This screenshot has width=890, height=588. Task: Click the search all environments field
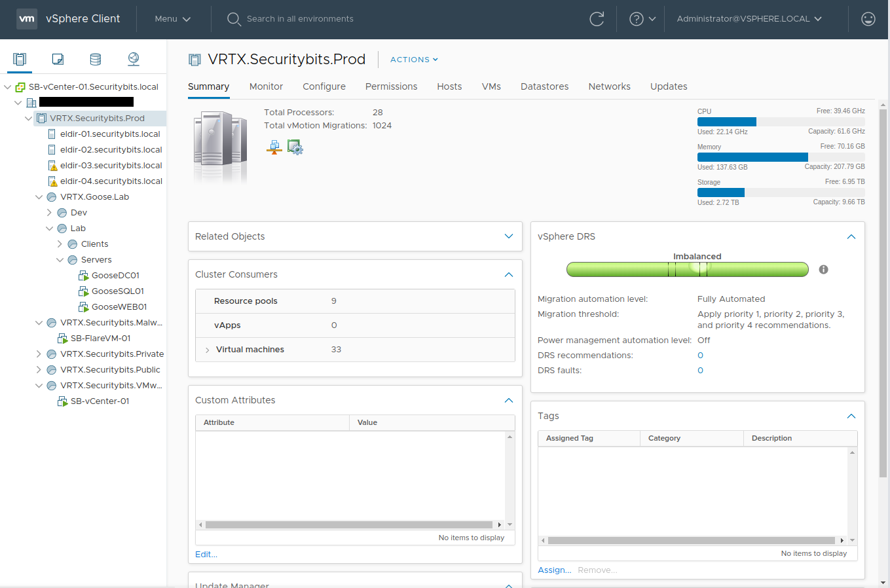pos(300,19)
